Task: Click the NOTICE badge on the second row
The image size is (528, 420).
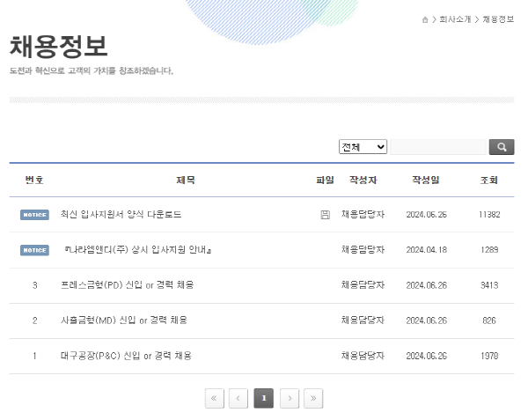Action: (x=34, y=250)
